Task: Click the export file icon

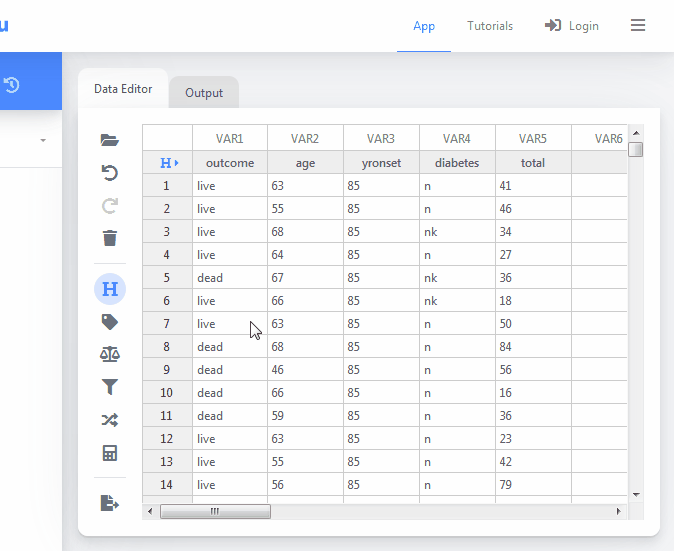Action: click(110, 503)
